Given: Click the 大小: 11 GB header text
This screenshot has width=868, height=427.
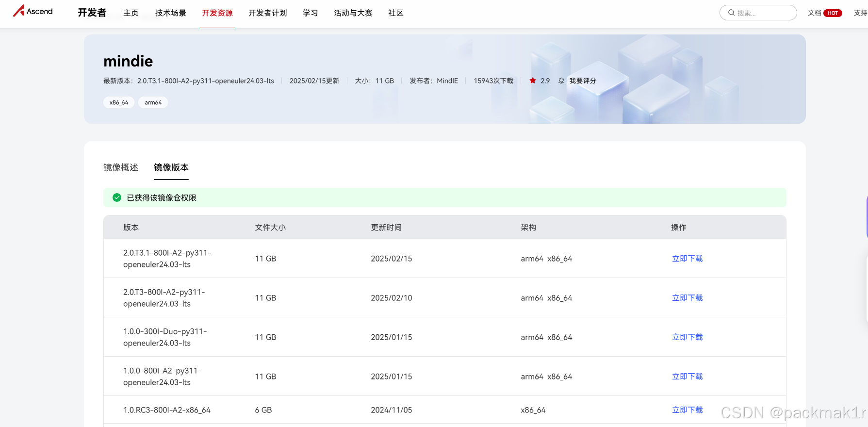Looking at the screenshot, I should [375, 81].
